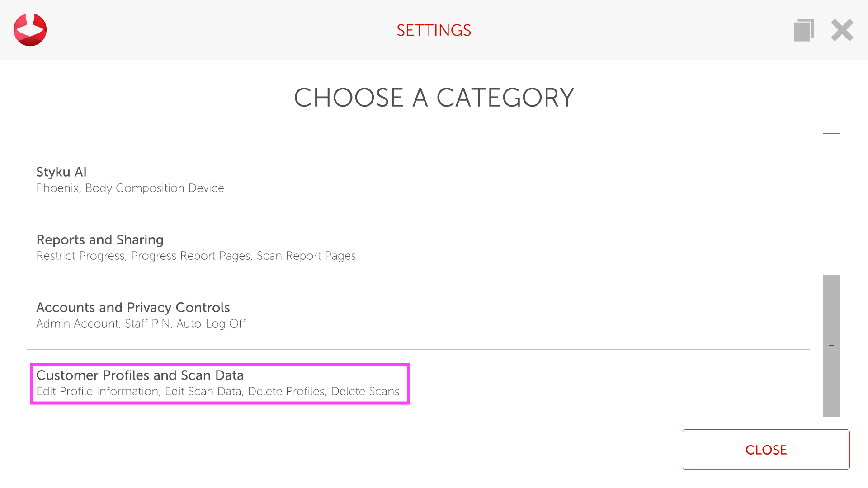Image resolution: width=868 pixels, height=488 pixels.
Task: Click the close X icon top right
Action: [842, 30]
